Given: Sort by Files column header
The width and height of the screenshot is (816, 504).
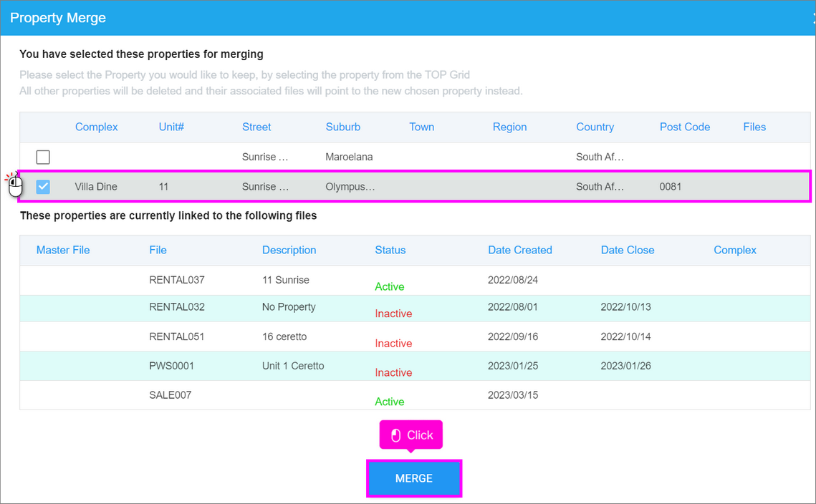Looking at the screenshot, I should (754, 127).
